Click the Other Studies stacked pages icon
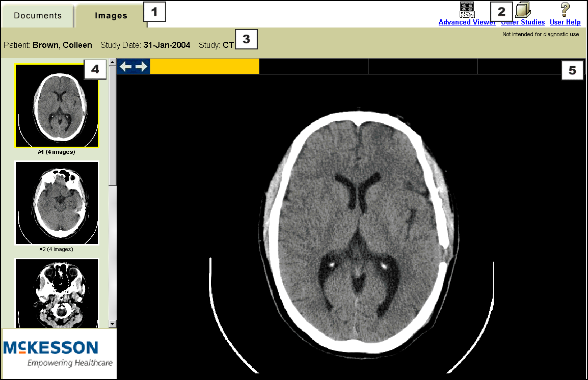Viewport: 588px width, 380px height. (x=523, y=10)
